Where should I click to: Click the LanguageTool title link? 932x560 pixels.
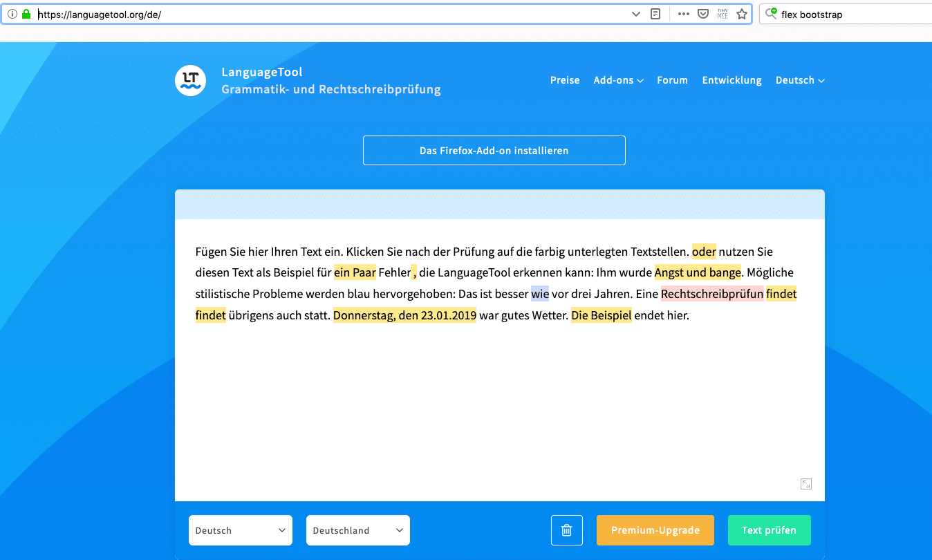(x=262, y=72)
